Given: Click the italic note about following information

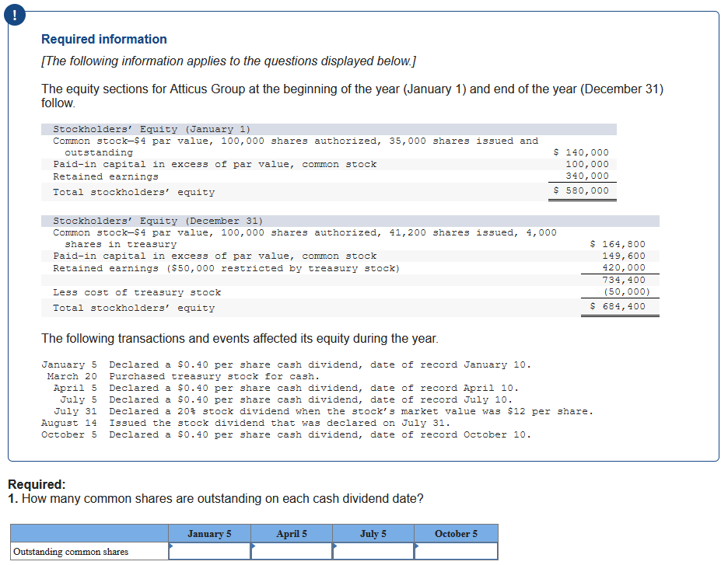Looking at the screenshot, I should click(229, 61).
